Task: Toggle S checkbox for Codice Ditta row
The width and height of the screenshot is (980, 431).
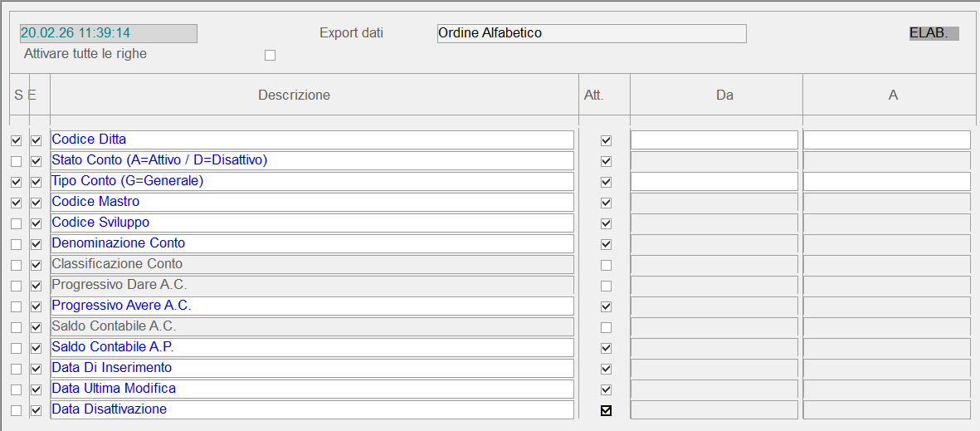Action: 16,140
